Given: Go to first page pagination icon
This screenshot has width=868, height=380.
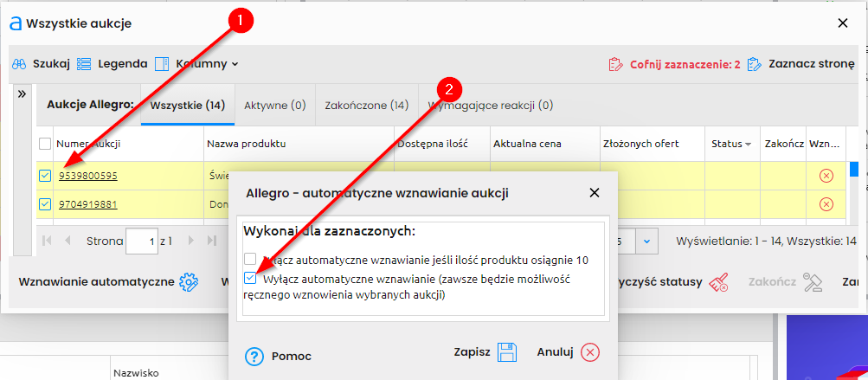Looking at the screenshot, I should click(x=47, y=241).
